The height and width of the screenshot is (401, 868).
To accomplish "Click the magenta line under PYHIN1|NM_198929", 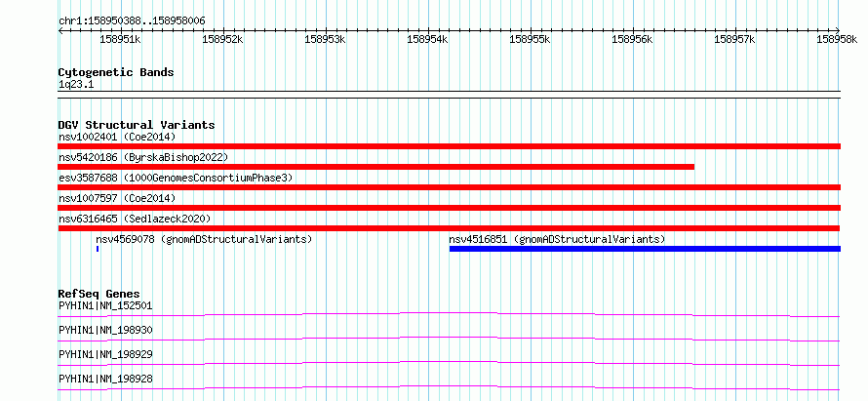I will 449,363.
